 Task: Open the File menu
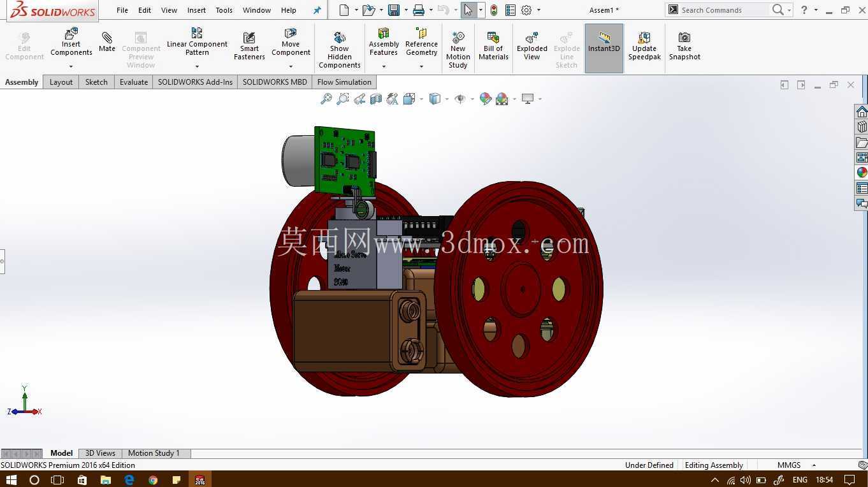(x=122, y=10)
